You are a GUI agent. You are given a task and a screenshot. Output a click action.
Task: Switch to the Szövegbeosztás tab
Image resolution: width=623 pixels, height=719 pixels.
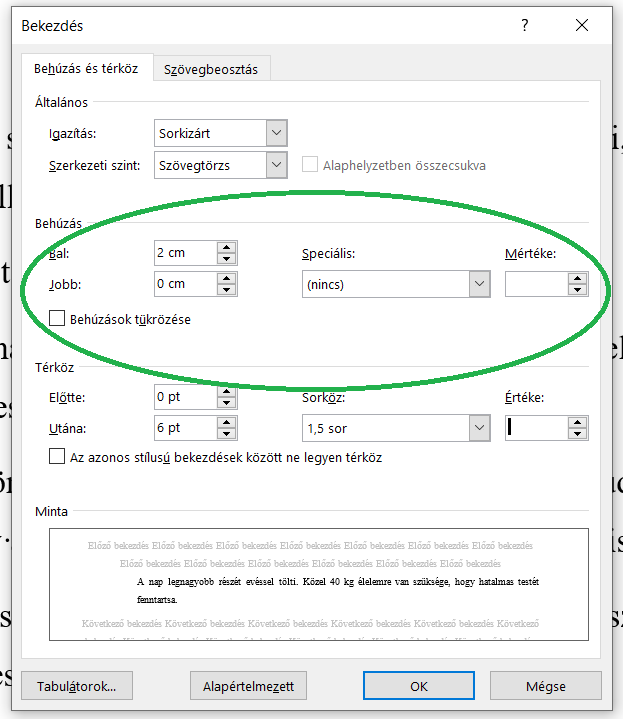211,69
